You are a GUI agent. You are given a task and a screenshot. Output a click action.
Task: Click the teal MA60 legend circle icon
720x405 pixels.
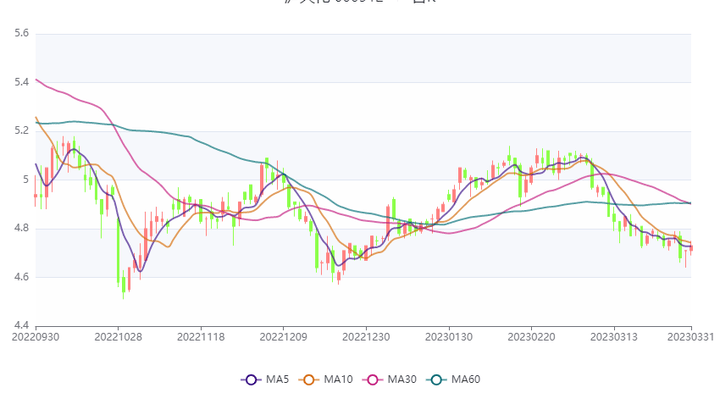coord(436,380)
